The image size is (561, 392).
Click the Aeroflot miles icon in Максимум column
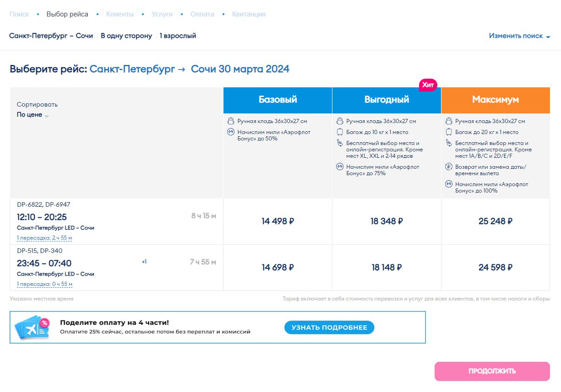[x=449, y=184]
